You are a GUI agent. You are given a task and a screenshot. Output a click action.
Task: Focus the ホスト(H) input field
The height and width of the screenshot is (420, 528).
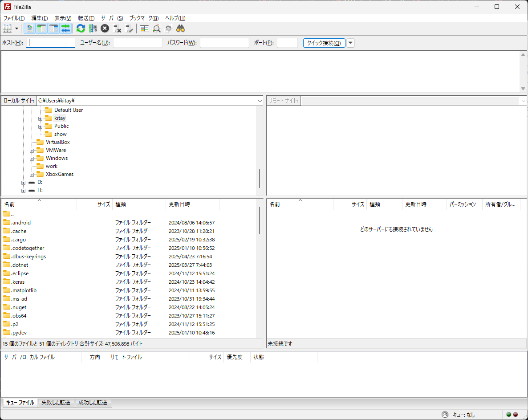coord(50,43)
